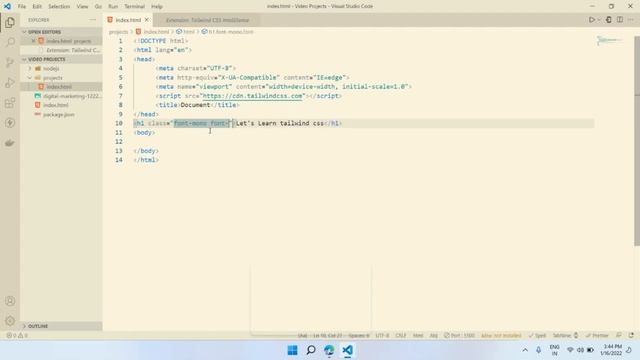640x360 pixels.
Task: Click the open changes editor icon
Action: click(x=609, y=20)
